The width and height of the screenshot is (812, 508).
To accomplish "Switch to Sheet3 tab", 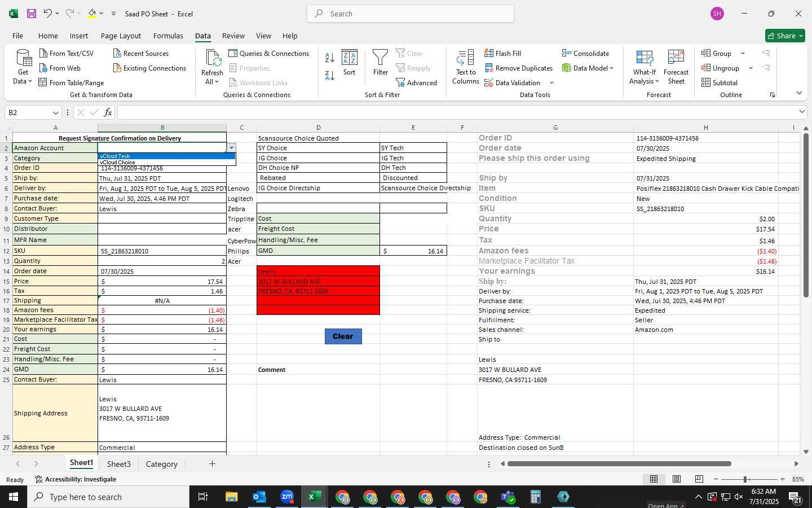I will tap(119, 464).
